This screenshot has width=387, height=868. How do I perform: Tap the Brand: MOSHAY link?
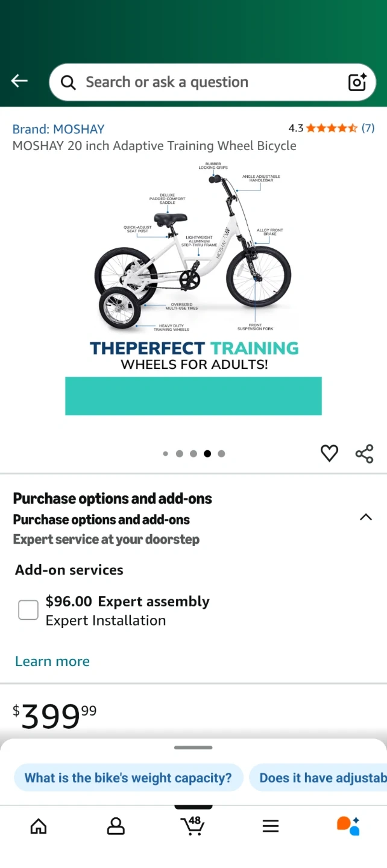point(58,129)
